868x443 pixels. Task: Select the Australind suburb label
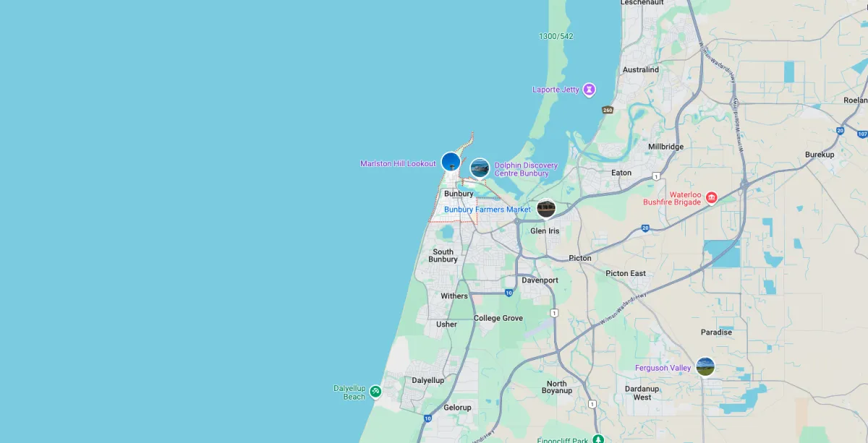641,69
